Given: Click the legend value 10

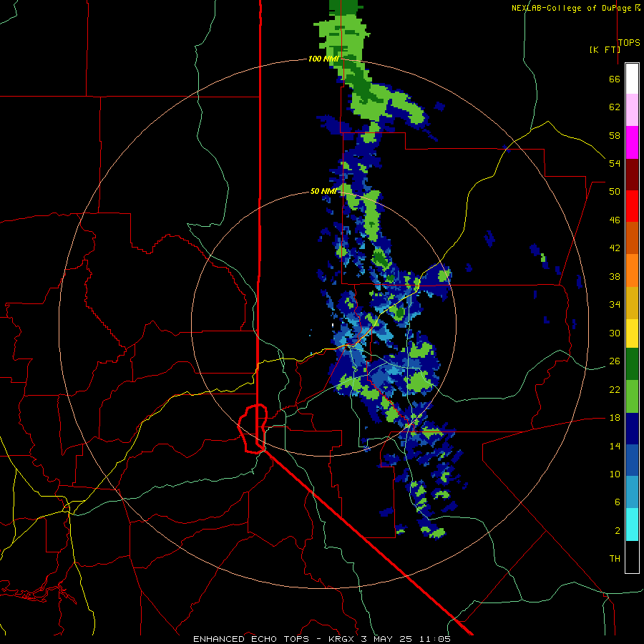Looking at the screenshot, I should pos(615,474).
